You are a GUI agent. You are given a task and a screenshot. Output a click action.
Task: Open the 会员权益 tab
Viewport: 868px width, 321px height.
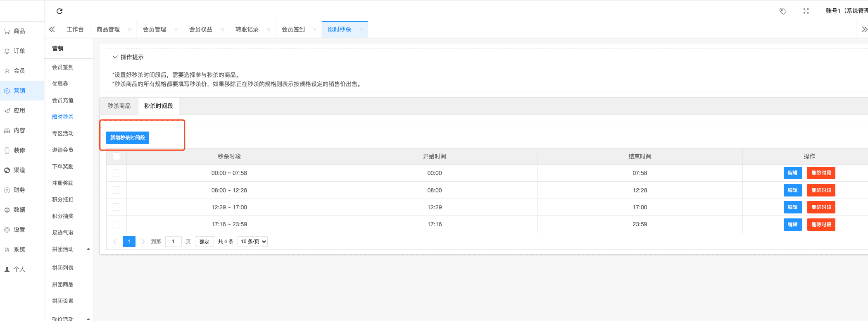[x=201, y=30]
